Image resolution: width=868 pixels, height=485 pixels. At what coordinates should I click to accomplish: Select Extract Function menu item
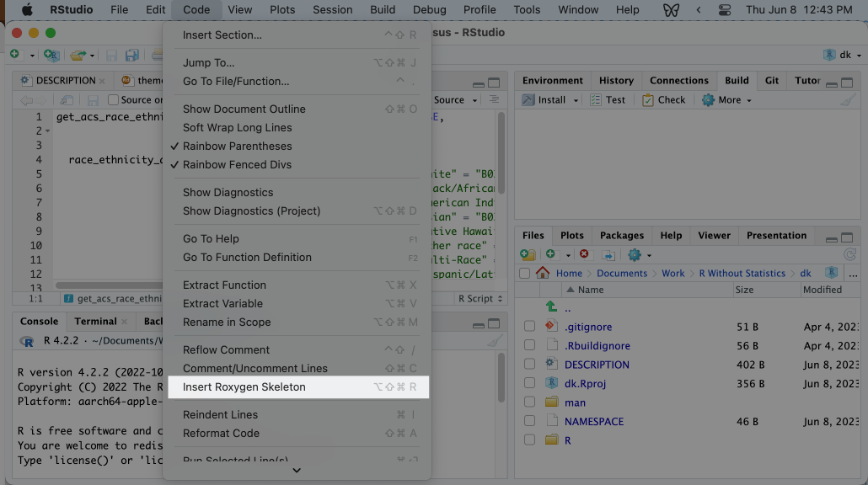(x=298, y=285)
